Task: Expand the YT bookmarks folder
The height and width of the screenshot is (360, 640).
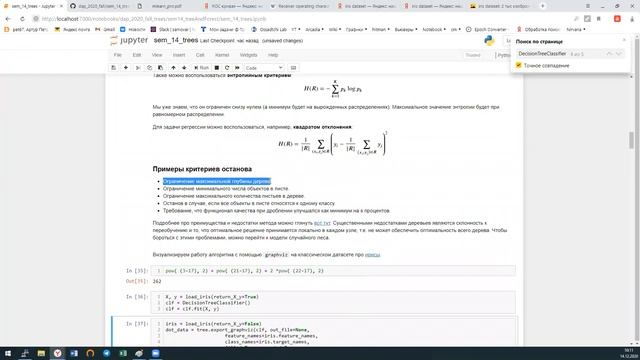Action: point(296,29)
